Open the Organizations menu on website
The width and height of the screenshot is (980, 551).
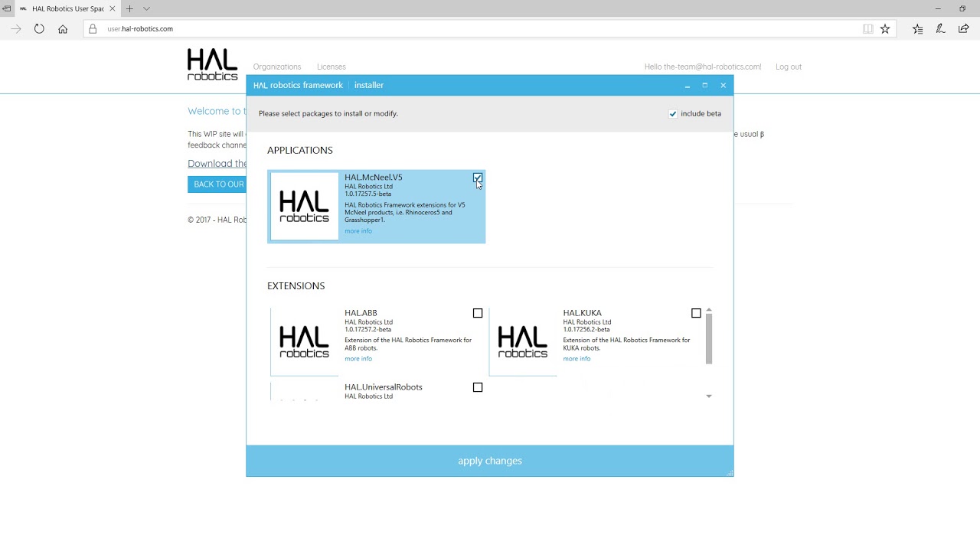(x=277, y=67)
